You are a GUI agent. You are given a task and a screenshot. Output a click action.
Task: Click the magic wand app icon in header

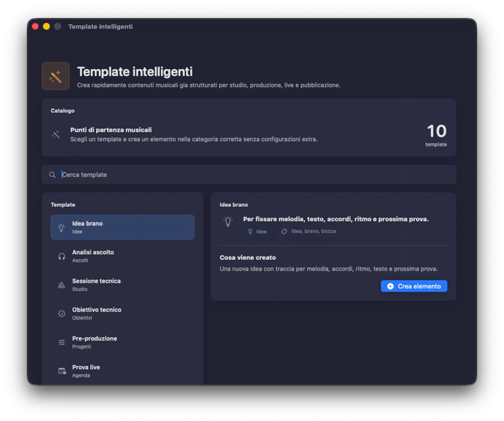pos(56,76)
